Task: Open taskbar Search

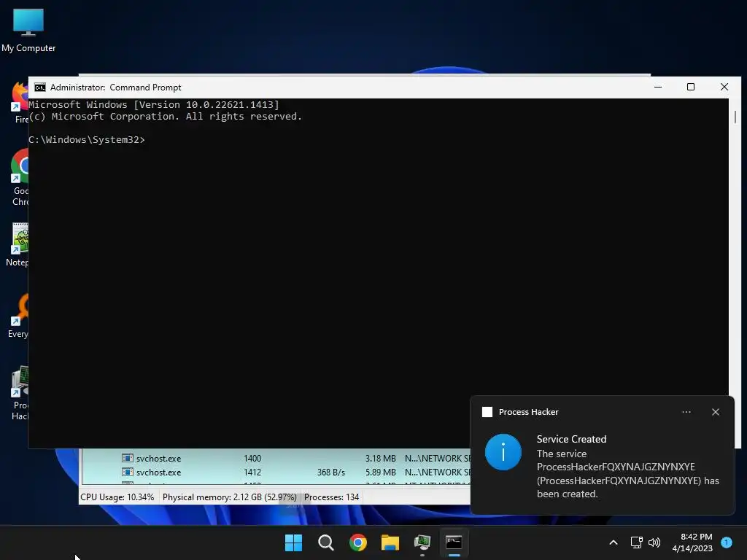Action: point(326,542)
